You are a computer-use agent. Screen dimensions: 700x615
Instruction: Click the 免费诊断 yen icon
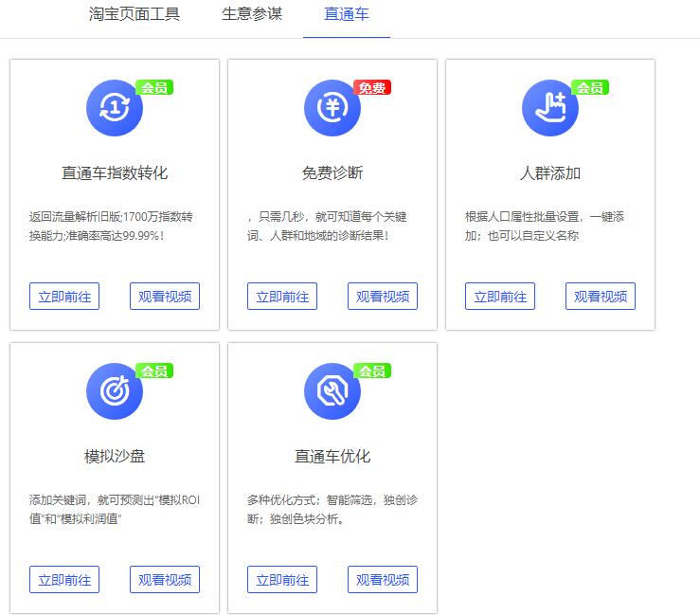tap(332, 108)
